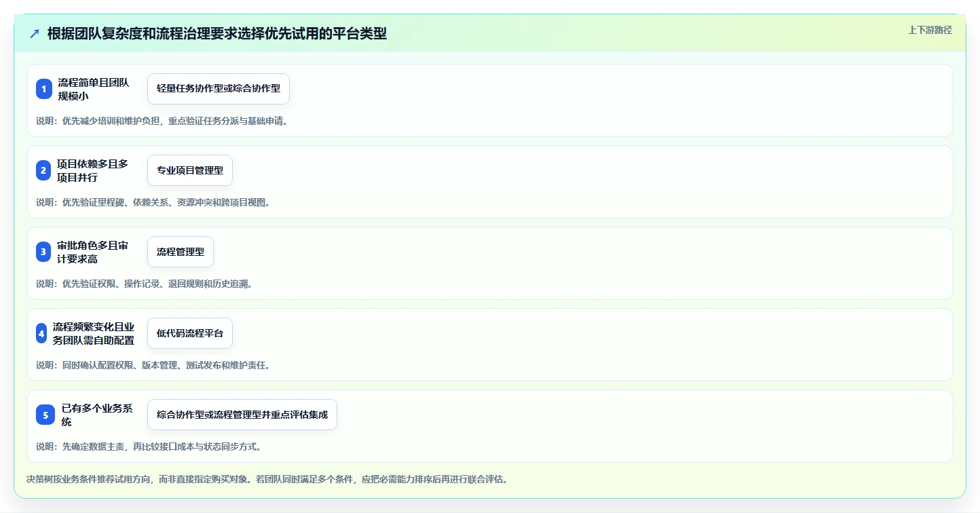Click the note 先确定数据主责
Screen dimensions: 980x513
[x=149, y=446]
